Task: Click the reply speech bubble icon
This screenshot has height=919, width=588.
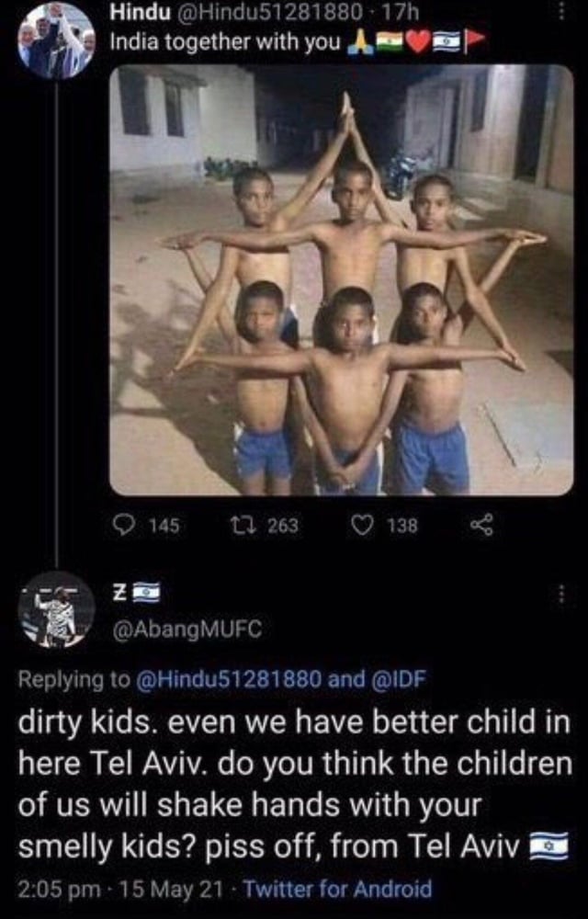Action: [125, 525]
